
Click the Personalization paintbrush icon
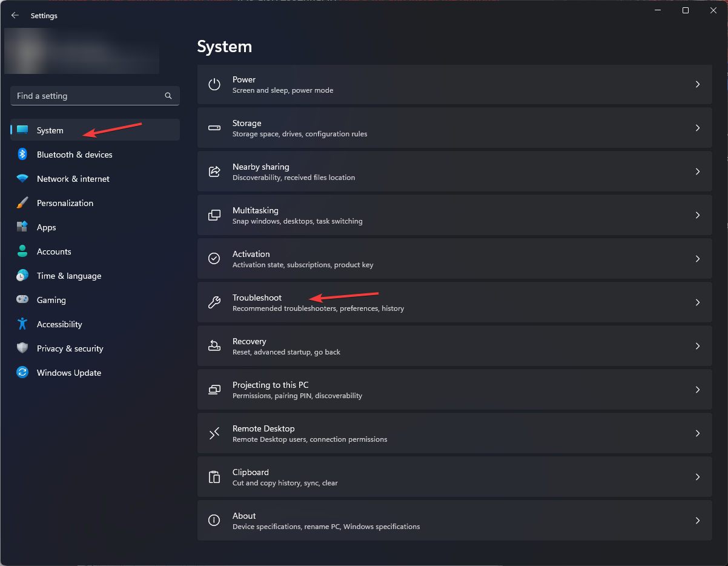click(x=22, y=203)
